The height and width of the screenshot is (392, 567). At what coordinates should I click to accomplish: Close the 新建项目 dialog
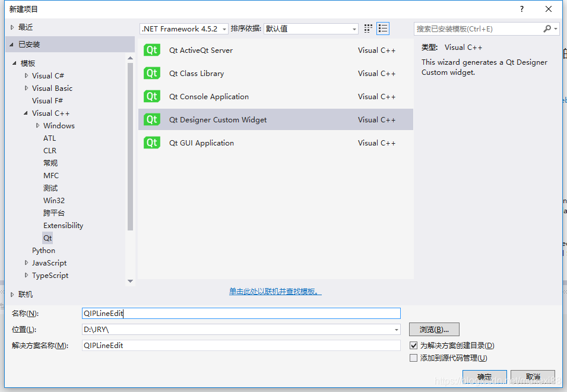click(548, 9)
